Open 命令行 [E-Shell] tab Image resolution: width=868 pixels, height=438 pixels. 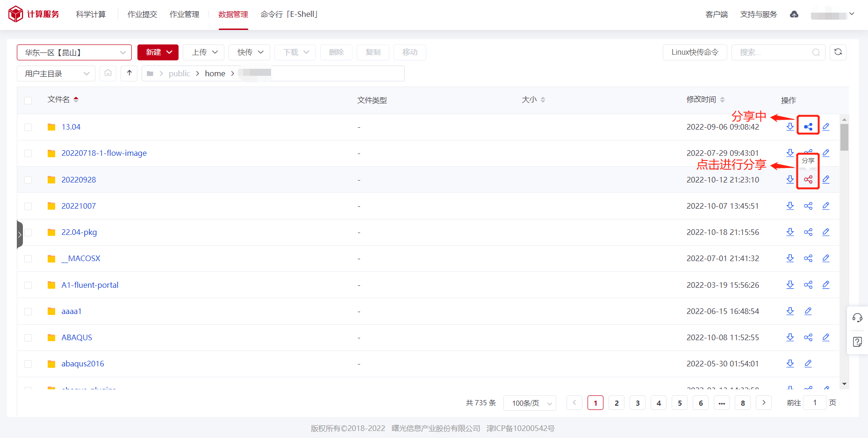coord(289,15)
